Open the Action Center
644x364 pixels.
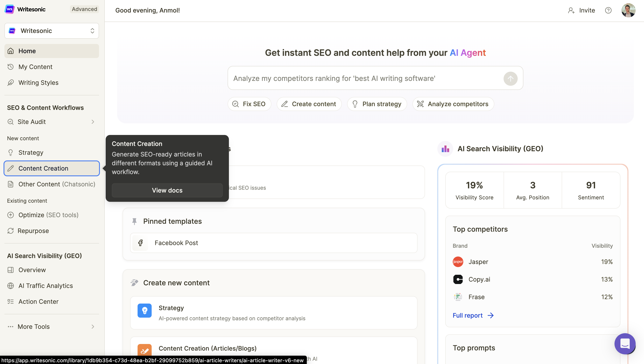[x=38, y=302]
